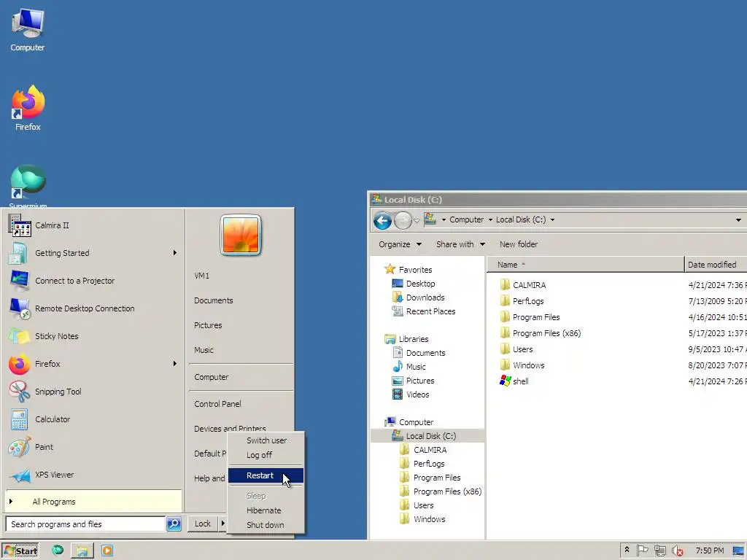Choose Hibernate from the power menu
The height and width of the screenshot is (560, 747).
pyautogui.click(x=266, y=510)
